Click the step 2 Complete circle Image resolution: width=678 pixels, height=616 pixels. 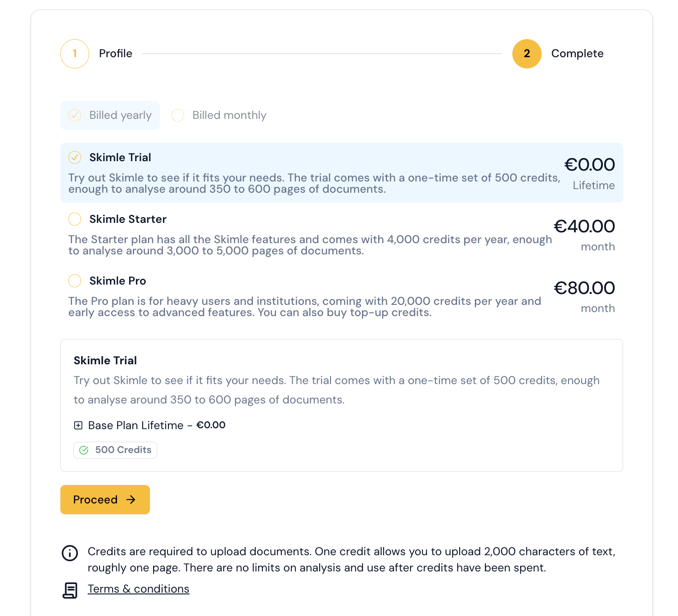pos(527,54)
